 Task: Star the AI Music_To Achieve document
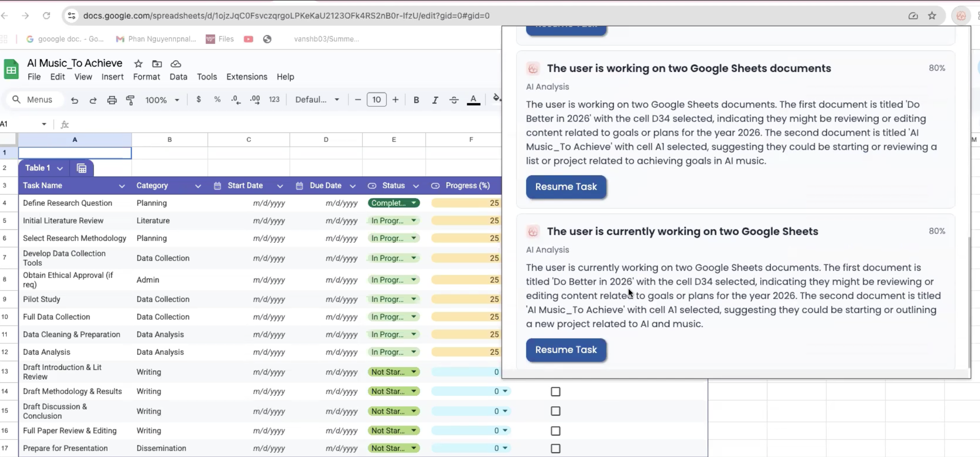point(138,64)
